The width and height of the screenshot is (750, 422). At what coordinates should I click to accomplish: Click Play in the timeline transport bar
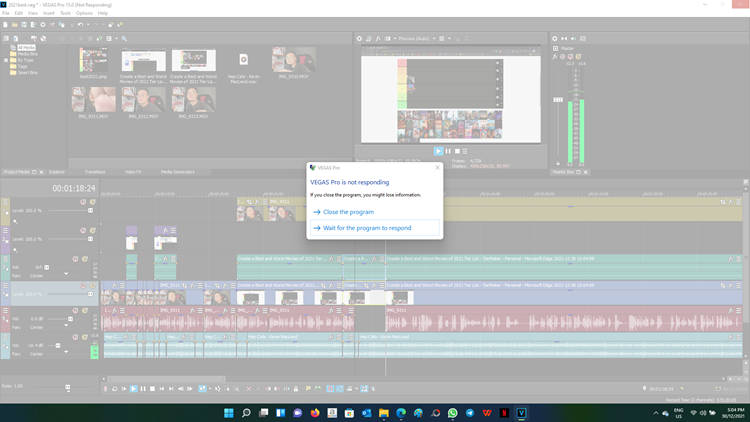pos(133,389)
